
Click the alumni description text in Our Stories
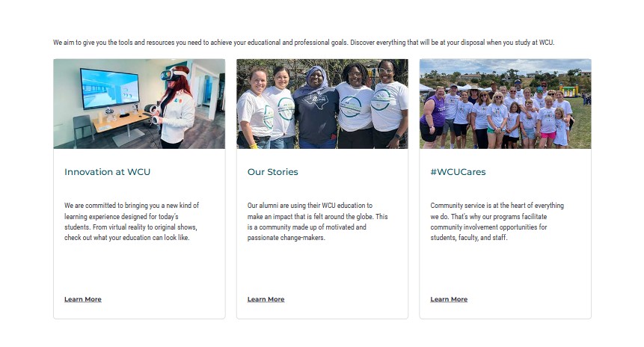317,221
